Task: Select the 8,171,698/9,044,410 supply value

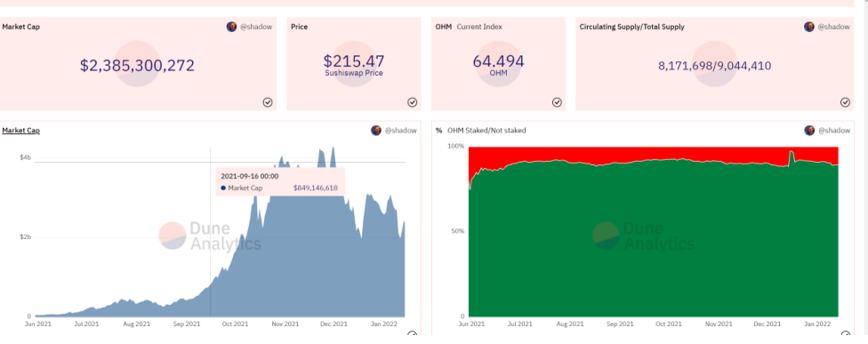Action: point(715,67)
